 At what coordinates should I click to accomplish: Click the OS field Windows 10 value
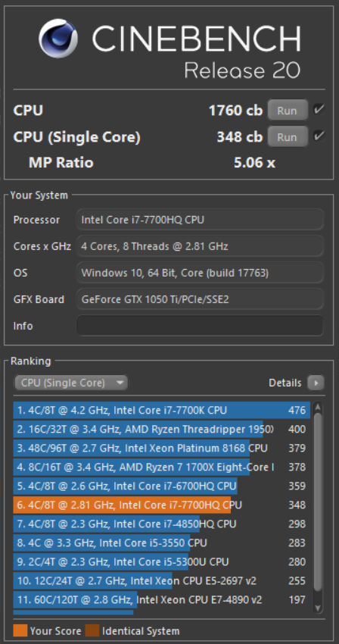(x=200, y=273)
